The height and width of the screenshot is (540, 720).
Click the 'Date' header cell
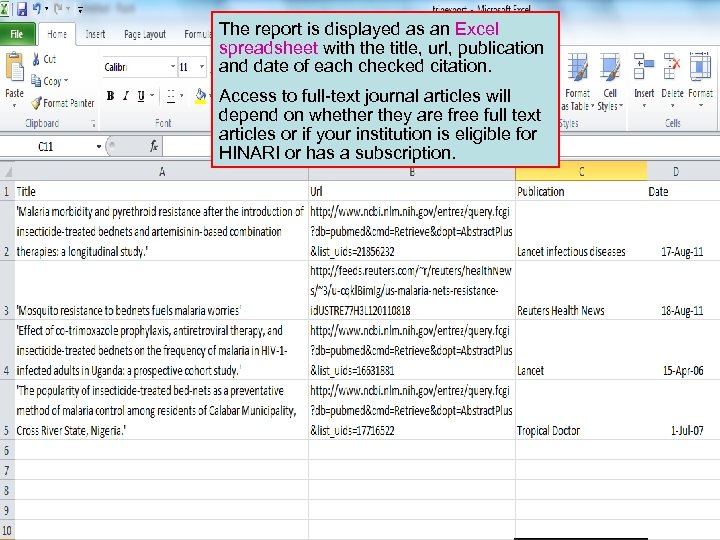[676, 191]
